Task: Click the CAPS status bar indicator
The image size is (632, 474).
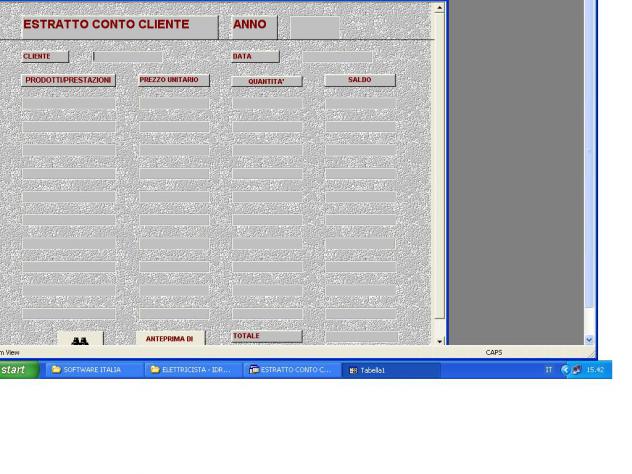Action: 494,353
